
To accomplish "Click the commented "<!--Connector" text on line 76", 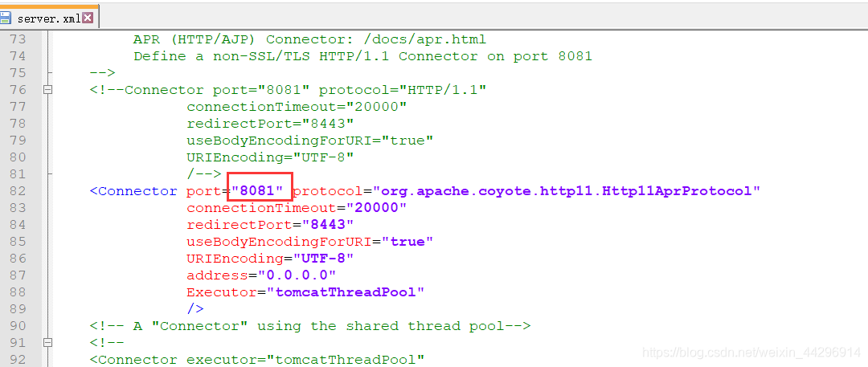I will click(x=146, y=90).
